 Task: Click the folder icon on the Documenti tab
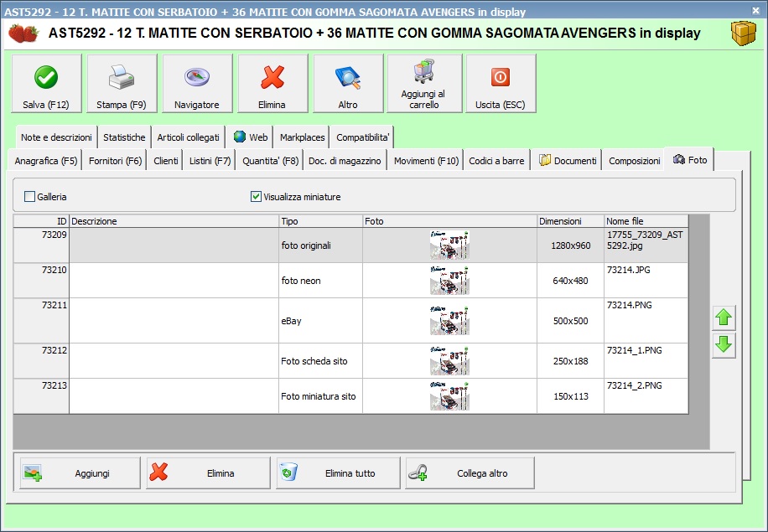[x=545, y=160]
